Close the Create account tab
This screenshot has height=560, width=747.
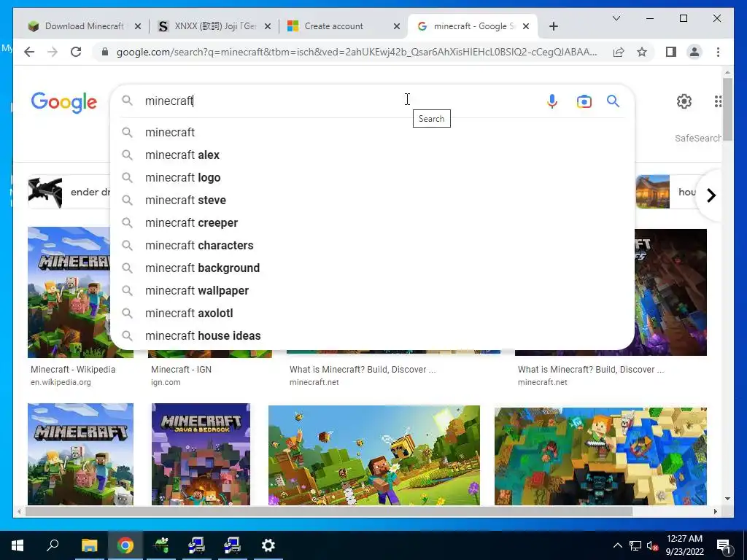[396, 26]
